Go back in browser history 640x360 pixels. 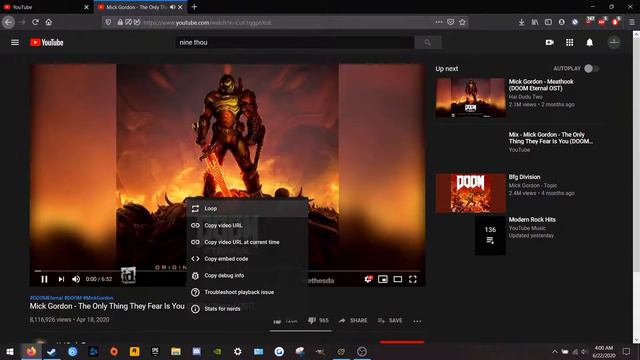[x=9, y=22]
